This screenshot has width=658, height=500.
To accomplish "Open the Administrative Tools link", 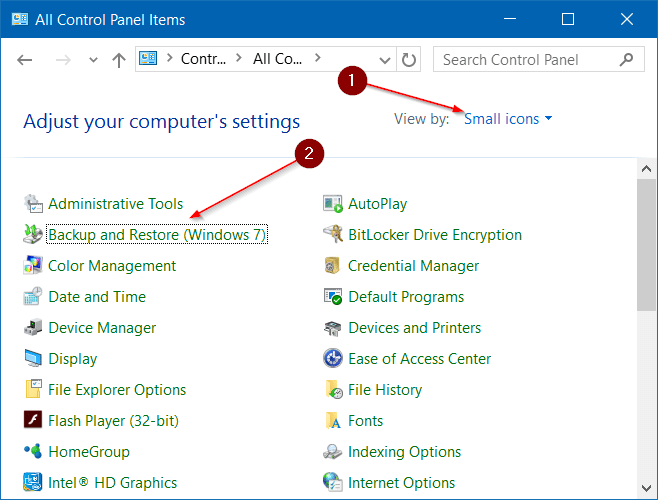I will point(116,204).
